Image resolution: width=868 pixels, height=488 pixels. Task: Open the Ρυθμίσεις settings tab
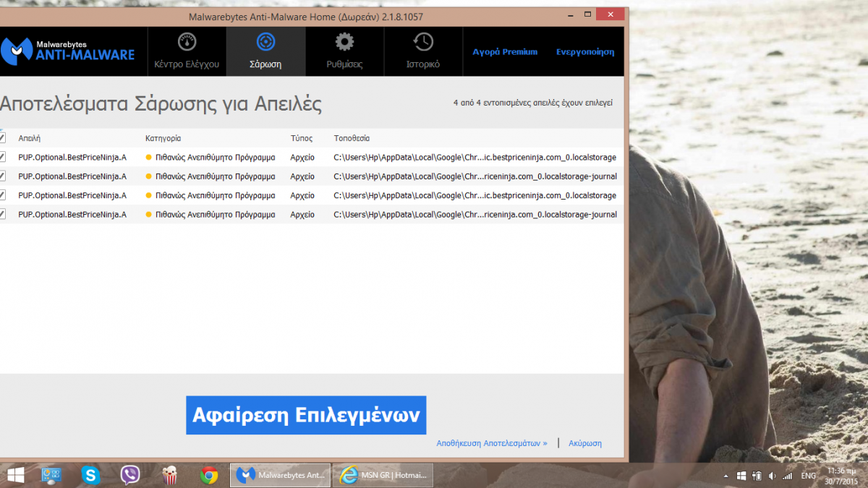pyautogui.click(x=344, y=51)
